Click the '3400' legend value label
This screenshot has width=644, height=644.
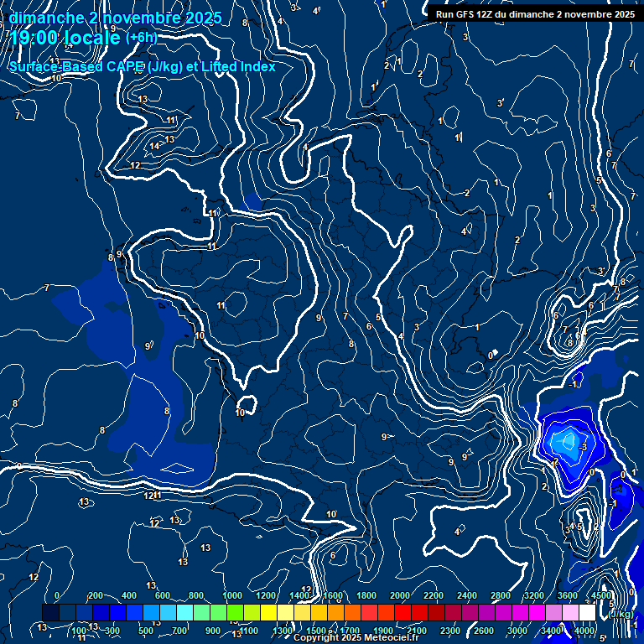click(551, 631)
